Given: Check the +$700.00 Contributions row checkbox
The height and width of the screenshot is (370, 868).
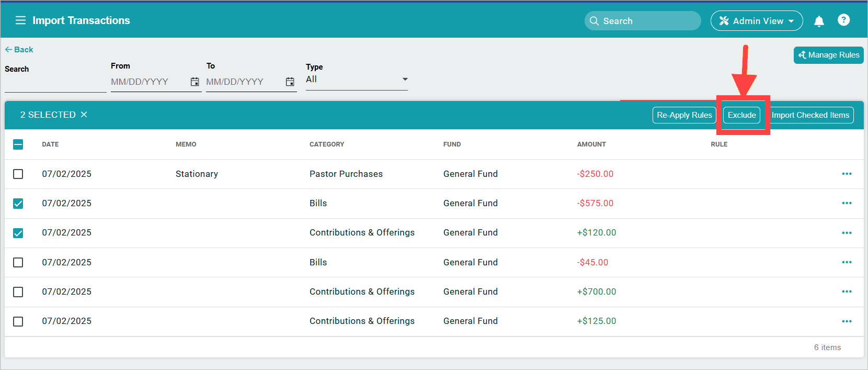Looking at the screenshot, I should [18, 291].
